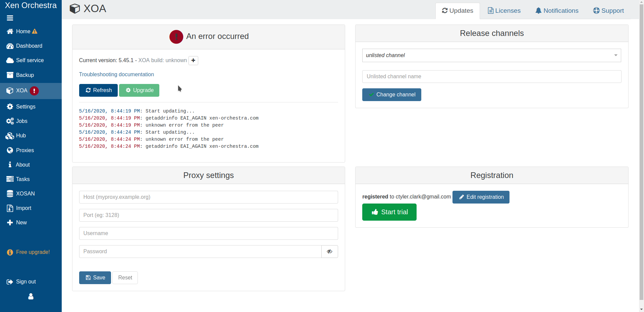The image size is (644, 312).
Task: Switch to the Licenses tab
Action: tap(504, 11)
